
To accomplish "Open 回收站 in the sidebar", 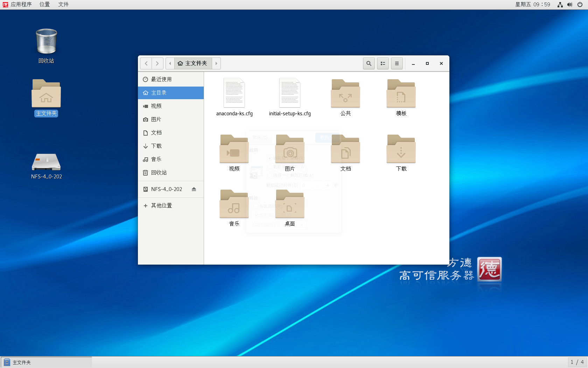I will (x=171, y=172).
